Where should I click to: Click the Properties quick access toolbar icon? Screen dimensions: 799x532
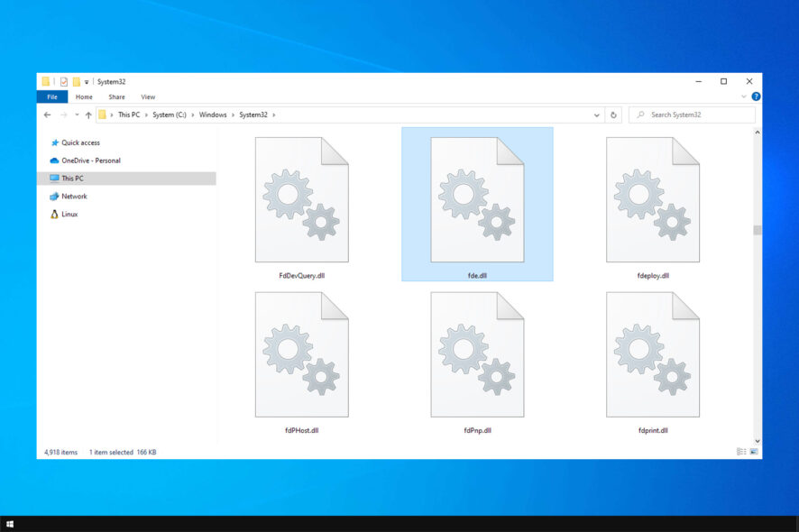[64, 81]
